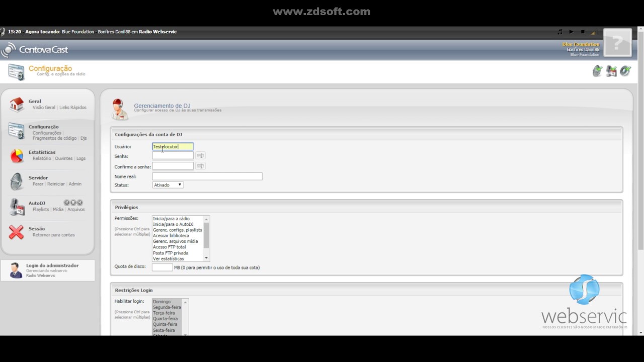Stop the stream from the top bar

tap(583, 32)
